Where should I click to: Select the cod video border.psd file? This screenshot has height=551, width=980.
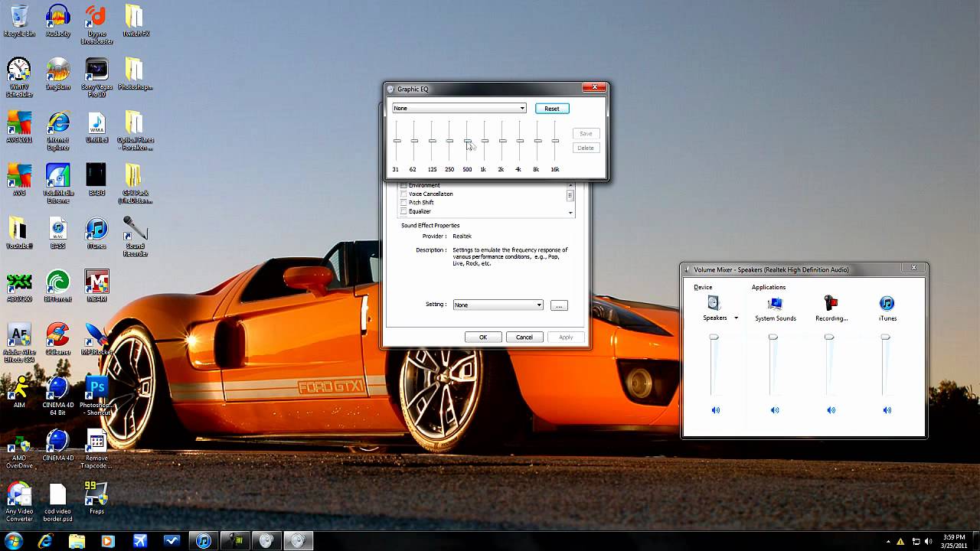(58, 501)
